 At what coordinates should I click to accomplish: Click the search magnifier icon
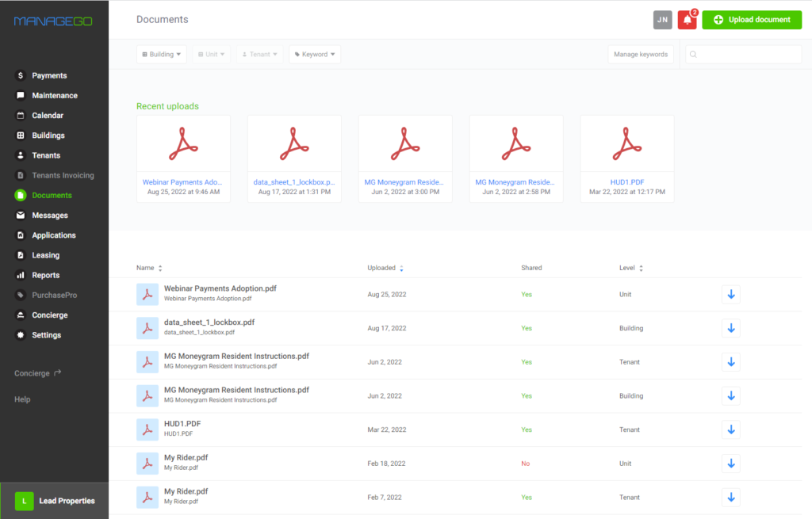[694, 55]
